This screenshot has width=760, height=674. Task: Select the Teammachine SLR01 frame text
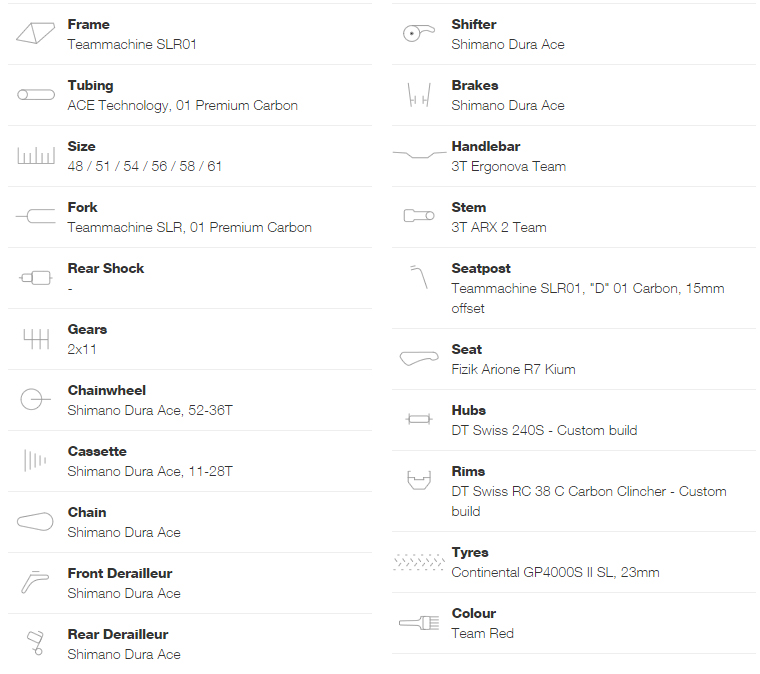132,45
